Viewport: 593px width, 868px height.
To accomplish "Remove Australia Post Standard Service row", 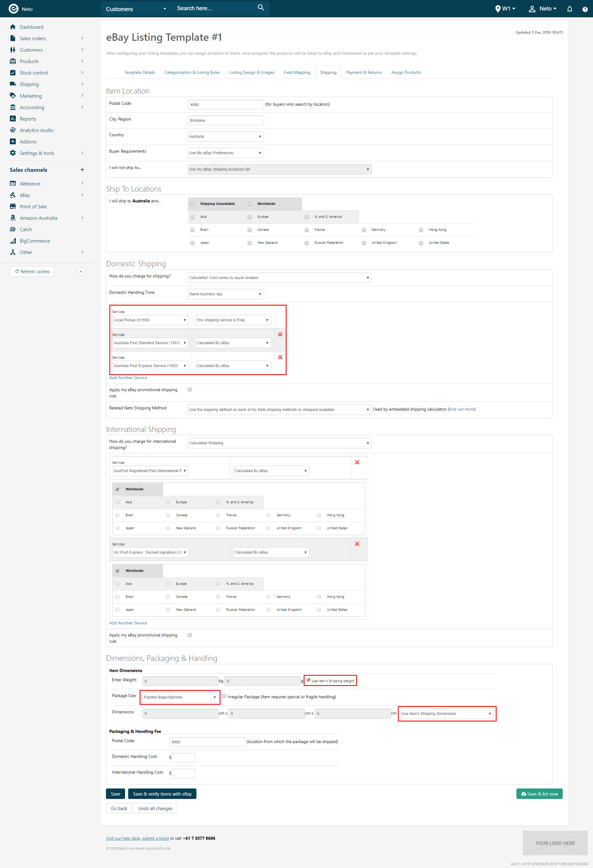I will click(280, 335).
